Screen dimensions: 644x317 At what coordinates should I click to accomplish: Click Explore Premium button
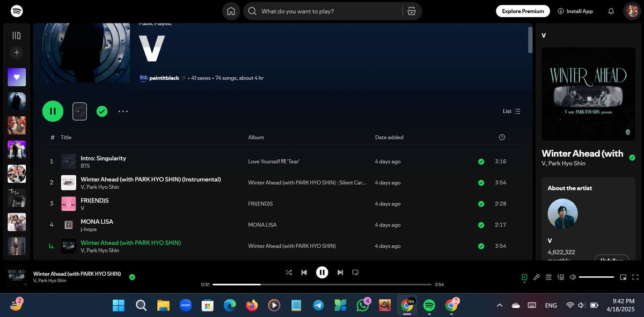click(523, 11)
